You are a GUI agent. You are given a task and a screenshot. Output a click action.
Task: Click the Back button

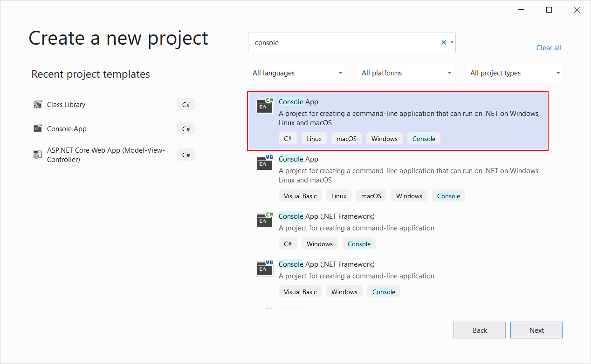pyautogui.click(x=479, y=330)
